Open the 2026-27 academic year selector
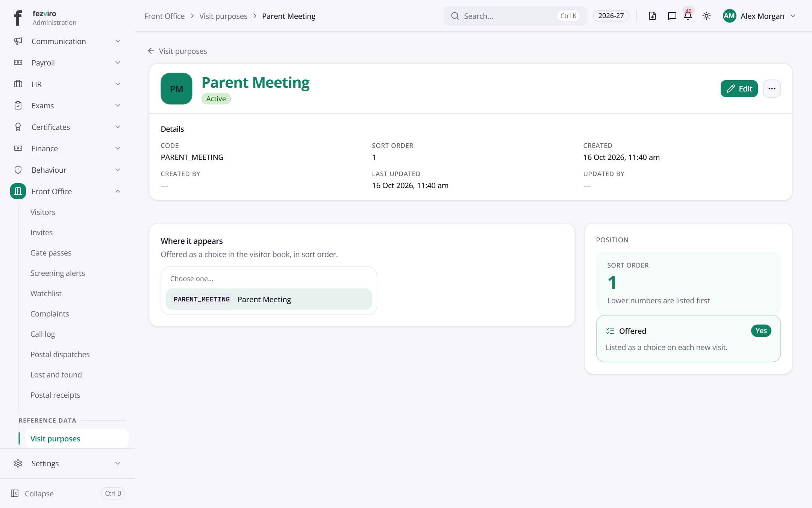812x508 pixels. [x=611, y=16]
